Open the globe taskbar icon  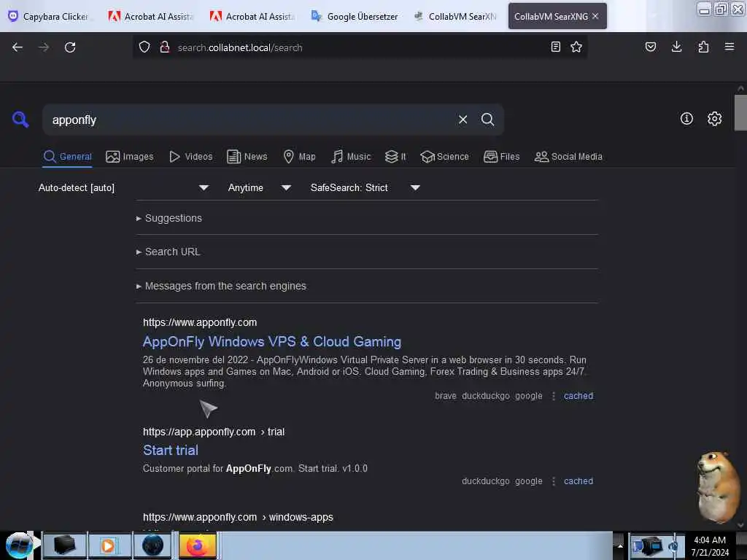(152, 545)
